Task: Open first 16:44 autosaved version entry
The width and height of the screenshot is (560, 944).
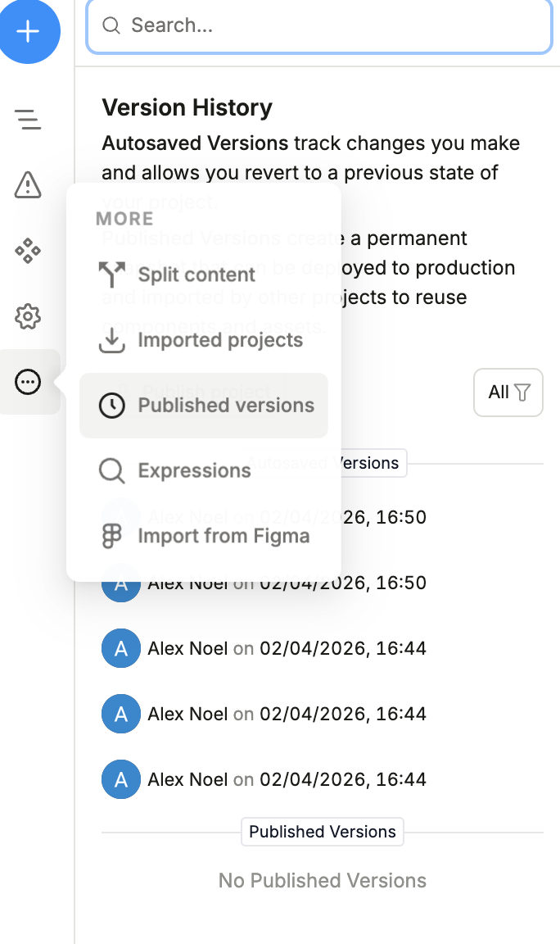Action: pos(287,648)
